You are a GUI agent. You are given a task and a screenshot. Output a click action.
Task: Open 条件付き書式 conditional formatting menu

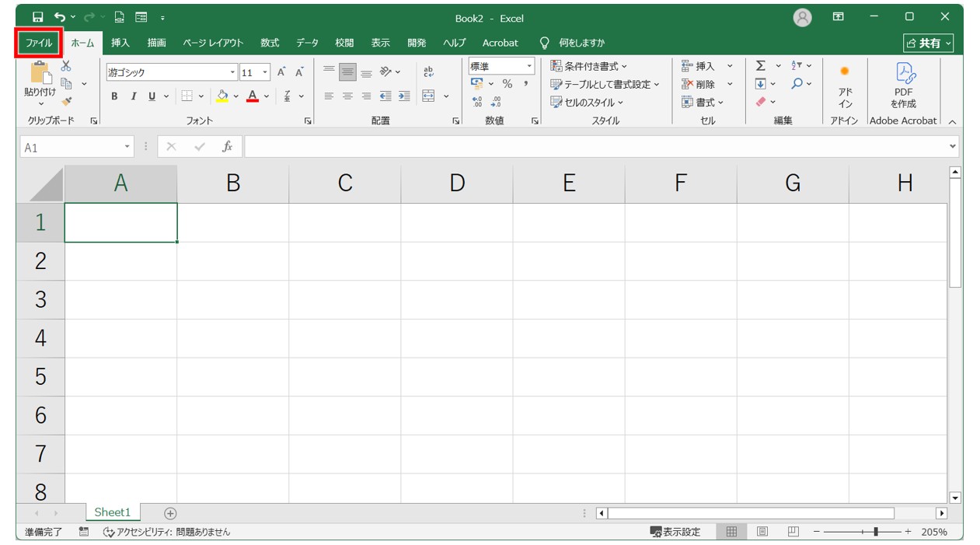[588, 66]
